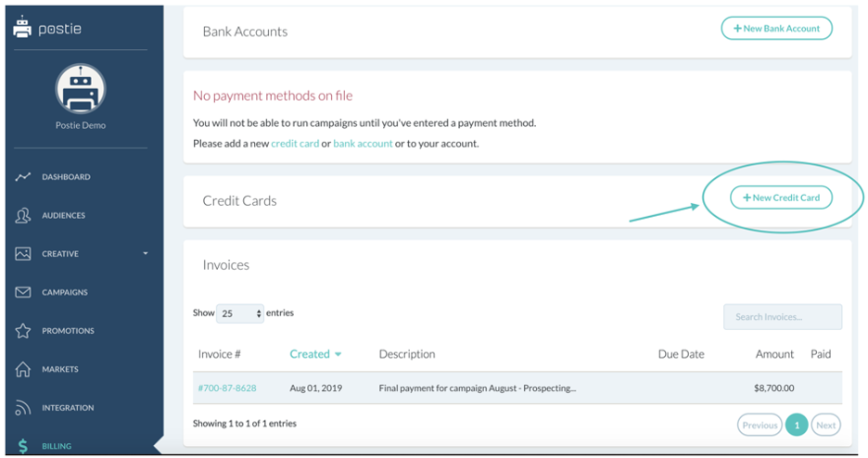Follow the bank account text link
The image size is (868, 458).
[363, 144]
